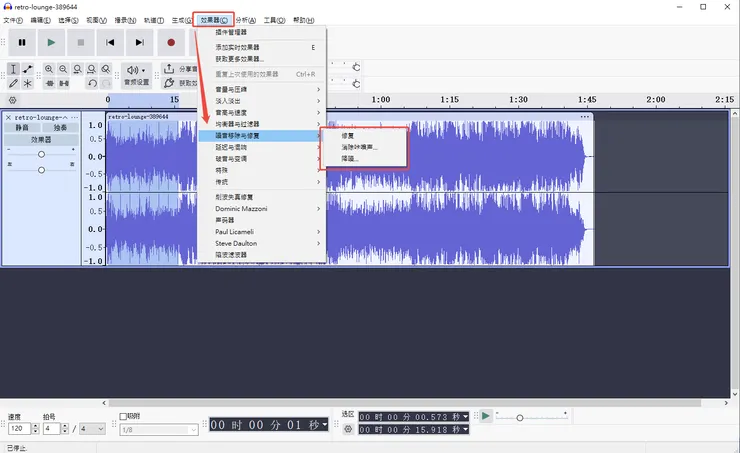Screen dimensions: 740x453
Task: Skip to end of track
Action: tap(140, 42)
